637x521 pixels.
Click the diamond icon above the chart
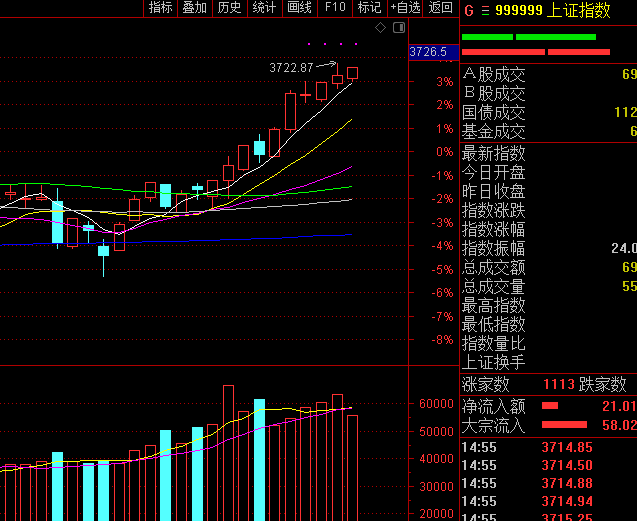[x=380, y=28]
